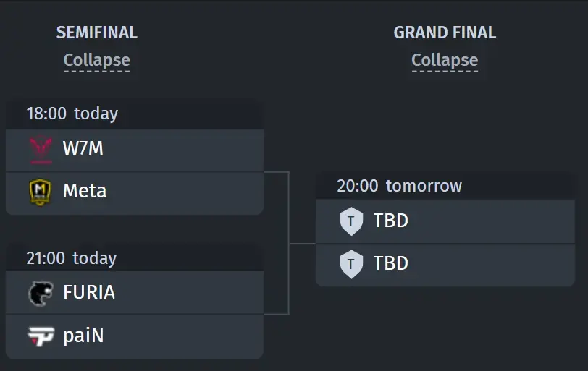Open the 18:00 today match header
The image size is (588, 371).
[x=135, y=114]
